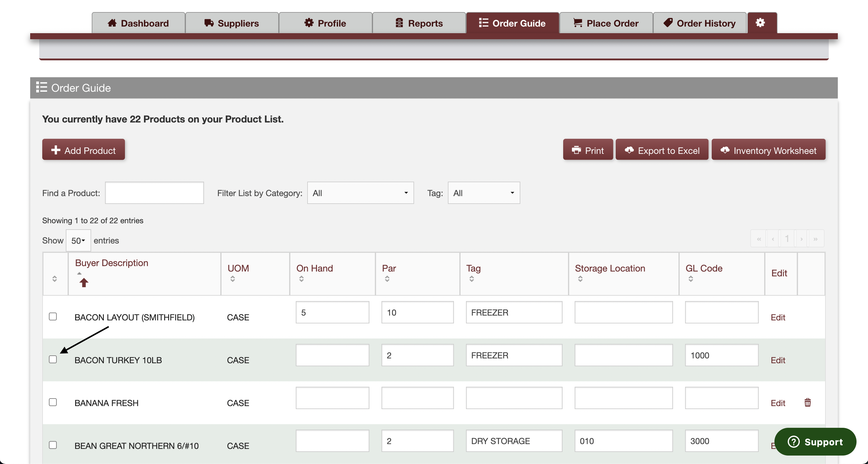Screen dimensions: 868x464
Task: Select BACON LAYOUT (SMITHFIELD) checkbox
Action: click(x=53, y=316)
